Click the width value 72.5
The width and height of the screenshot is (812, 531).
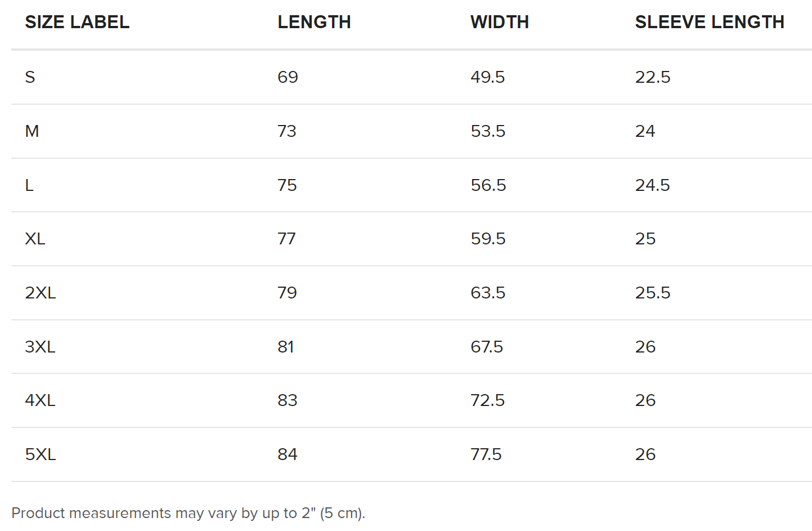pyautogui.click(x=487, y=400)
